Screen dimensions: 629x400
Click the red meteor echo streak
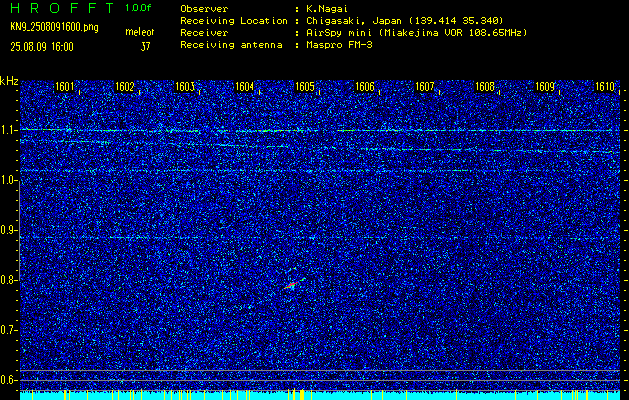[x=291, y=285]
